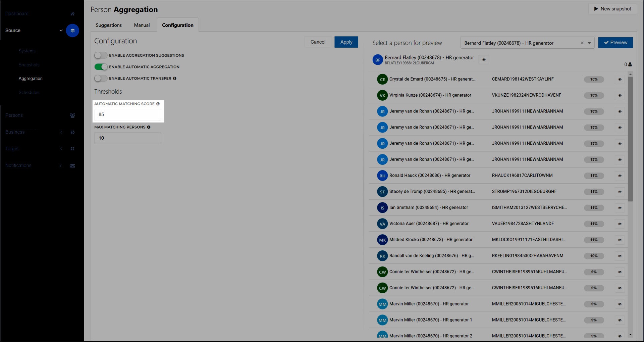Image resolution: width=644 pixels, height=342 pixels.
Task: Click the VA avatar of Victoria Auer
Action: [x=382, y=224]
